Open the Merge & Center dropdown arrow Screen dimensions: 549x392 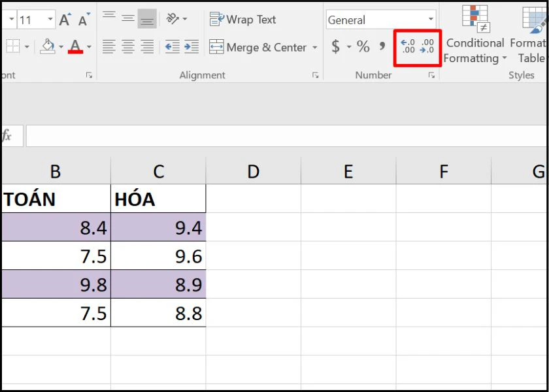[x=315, y=47]
